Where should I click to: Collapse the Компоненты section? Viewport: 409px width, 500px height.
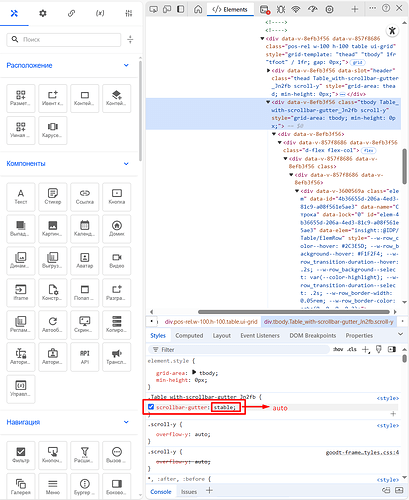126,164
